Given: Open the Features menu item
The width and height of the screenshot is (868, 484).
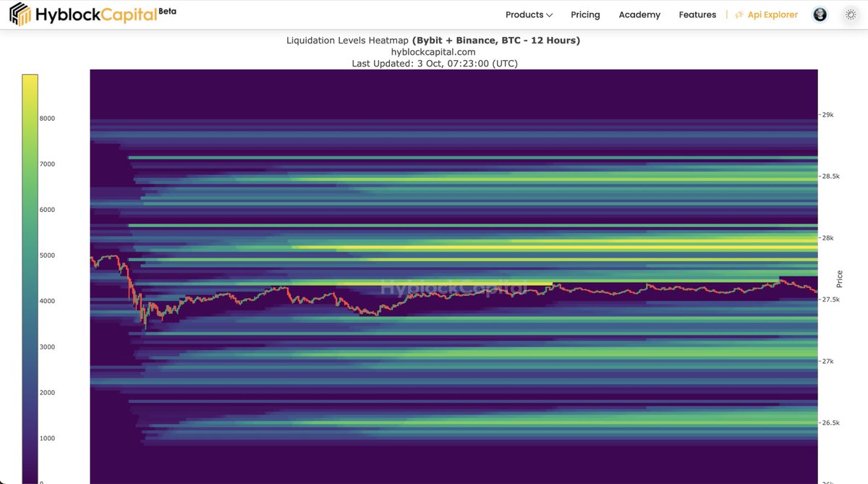Looking at the screenshot, I should (697, 14).
